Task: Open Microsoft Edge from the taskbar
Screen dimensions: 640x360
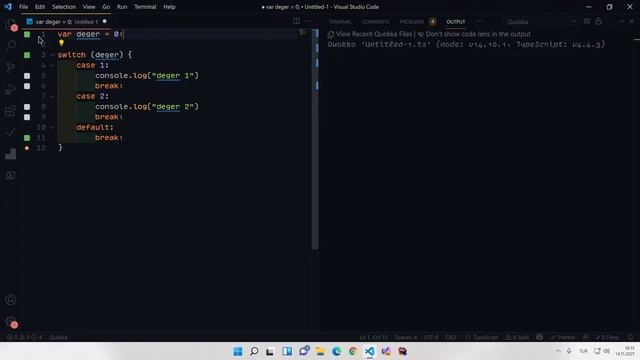Action: coord(336,351)
